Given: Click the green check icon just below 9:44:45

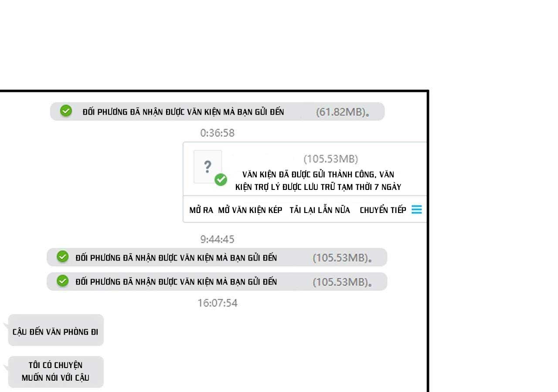Looking at the screenshot, I should coord(63,257).
